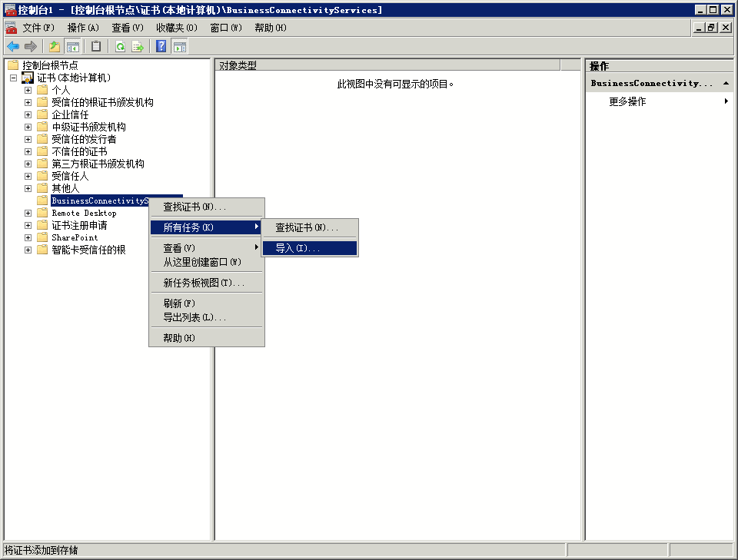Click the Back arrow toolbar icon
738x560 pixels.
click(13, 47)
